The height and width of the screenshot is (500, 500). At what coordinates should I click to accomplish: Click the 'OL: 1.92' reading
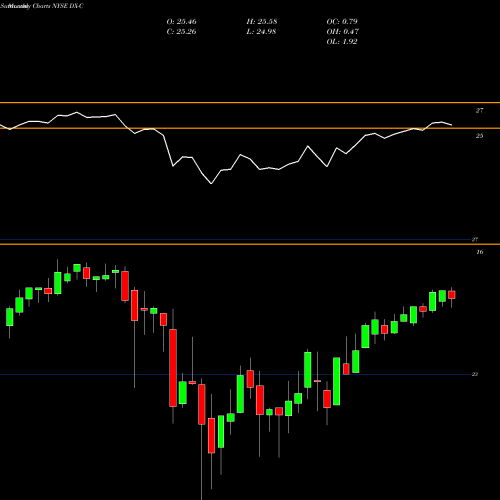coord(342,42)
